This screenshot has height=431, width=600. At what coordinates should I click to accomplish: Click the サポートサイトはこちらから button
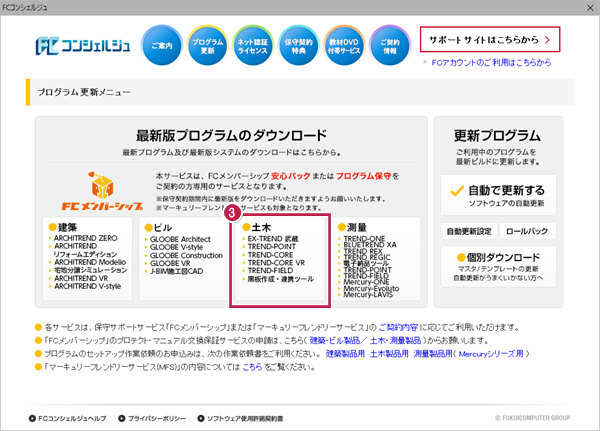click(x=490, y=39)
